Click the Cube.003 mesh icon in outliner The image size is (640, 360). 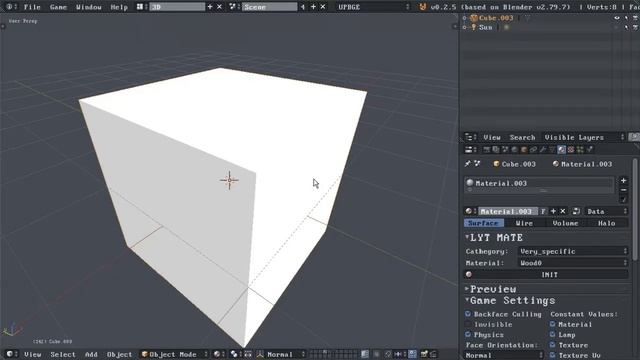point(474,18)
